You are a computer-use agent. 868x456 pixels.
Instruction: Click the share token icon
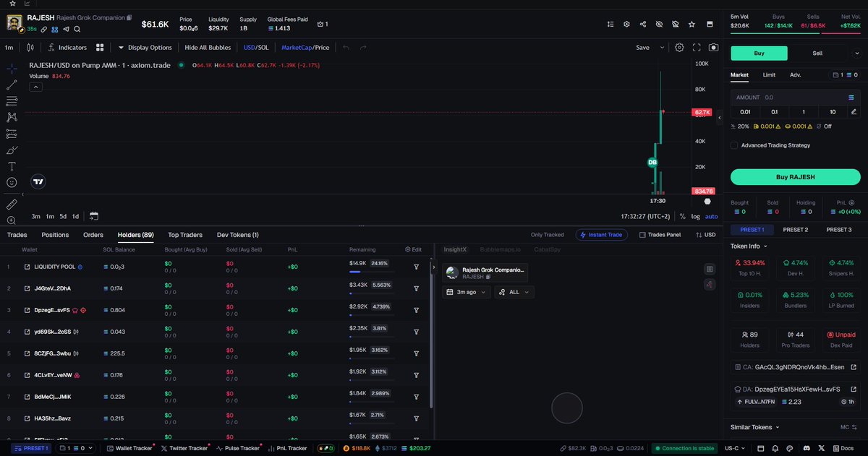643,24
